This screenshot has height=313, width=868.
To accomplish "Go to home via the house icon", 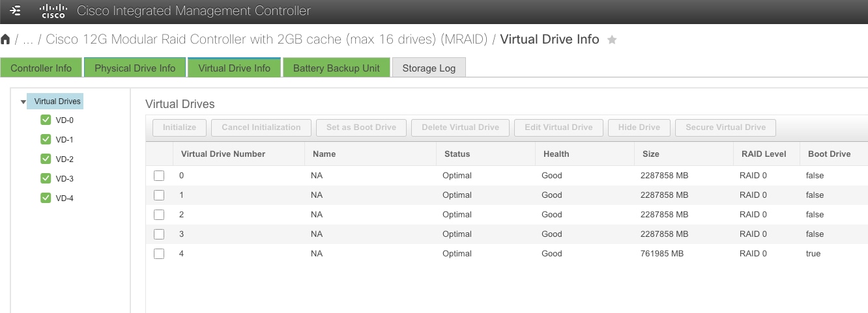I will [5, 40].
